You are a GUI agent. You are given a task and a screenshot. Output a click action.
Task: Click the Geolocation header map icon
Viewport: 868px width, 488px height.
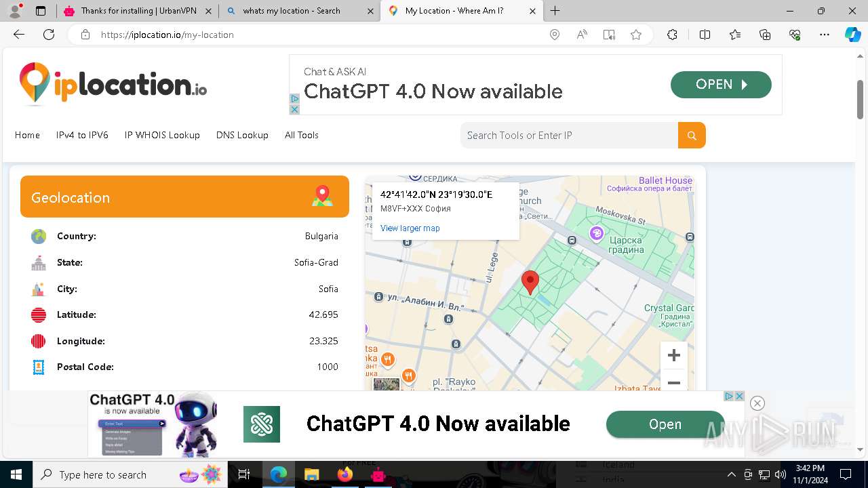(x=323, y=197)
